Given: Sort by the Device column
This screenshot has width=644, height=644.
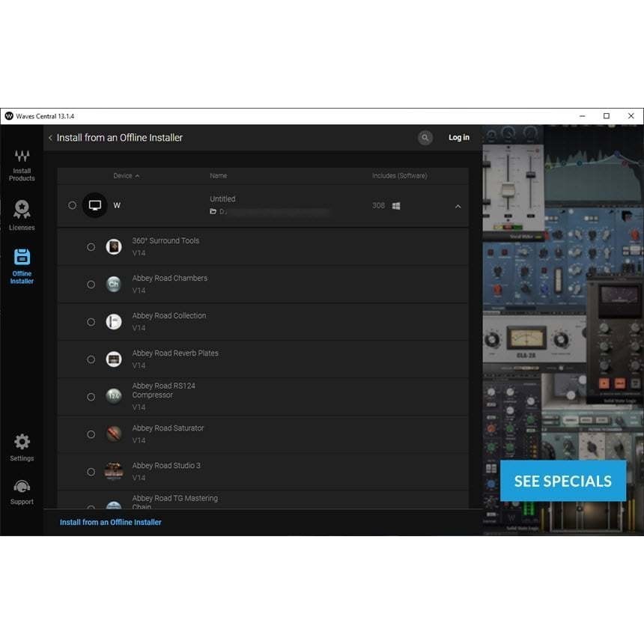Looking at the screenshot, I should pos(126,176).
